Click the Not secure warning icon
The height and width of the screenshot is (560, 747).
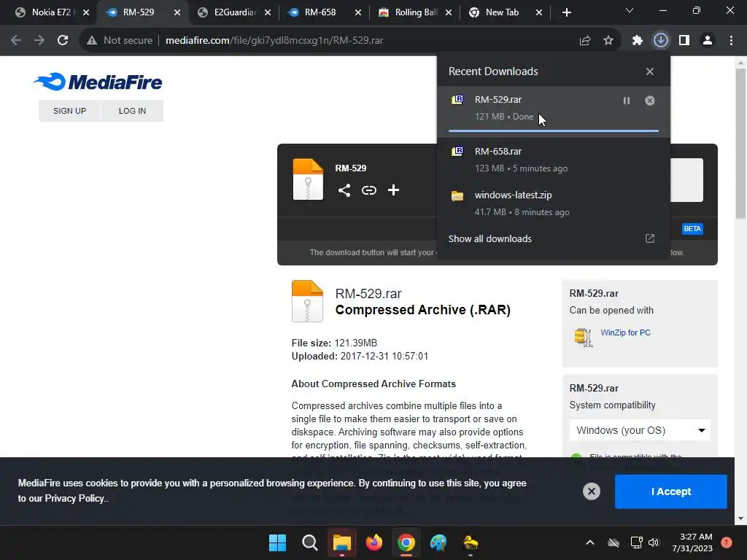point(92,41)
